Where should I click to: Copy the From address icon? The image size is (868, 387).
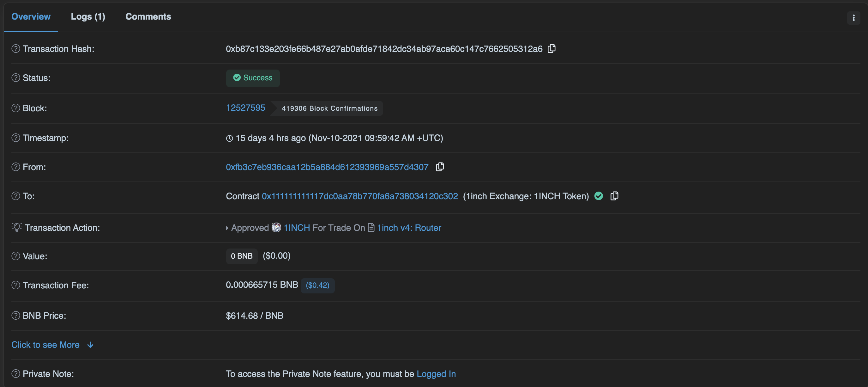click(x=440, y=167)
